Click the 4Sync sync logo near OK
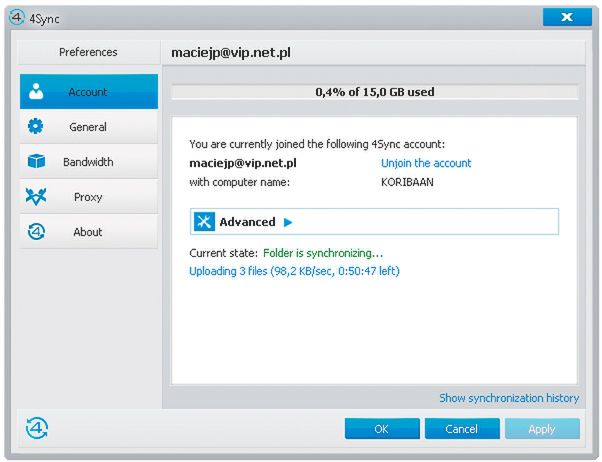Image resolution: width=602 pixels, height=462 pixels. pos(37,428)
